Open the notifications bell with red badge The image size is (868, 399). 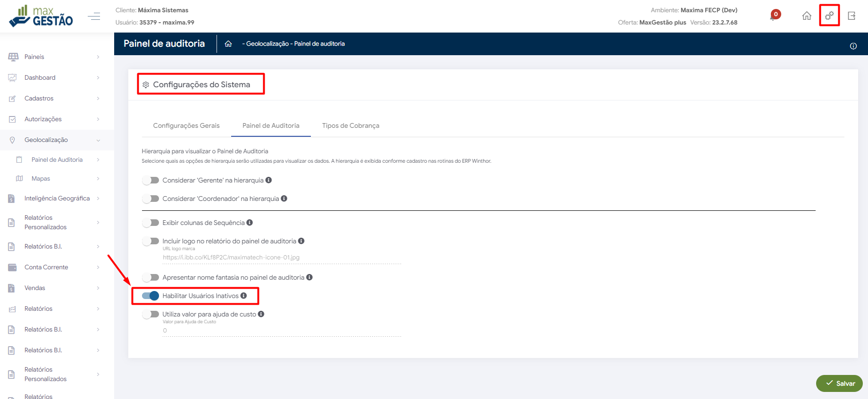(x=775, y=16)
